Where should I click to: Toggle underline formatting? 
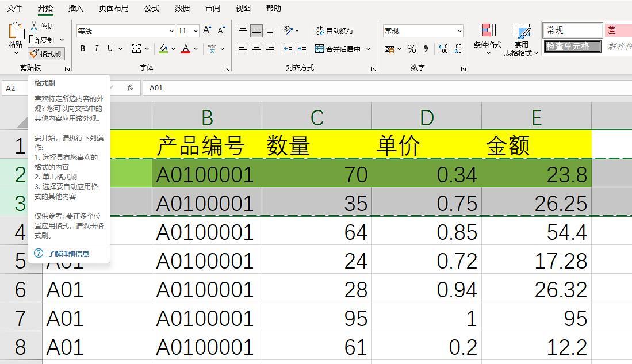[110, 49]
